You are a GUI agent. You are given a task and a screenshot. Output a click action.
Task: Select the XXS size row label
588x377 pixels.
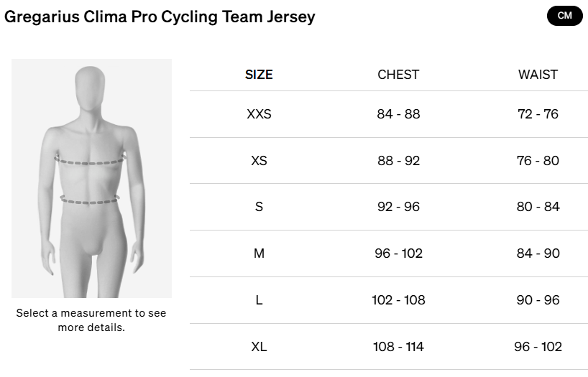click(x=259, y=114)
